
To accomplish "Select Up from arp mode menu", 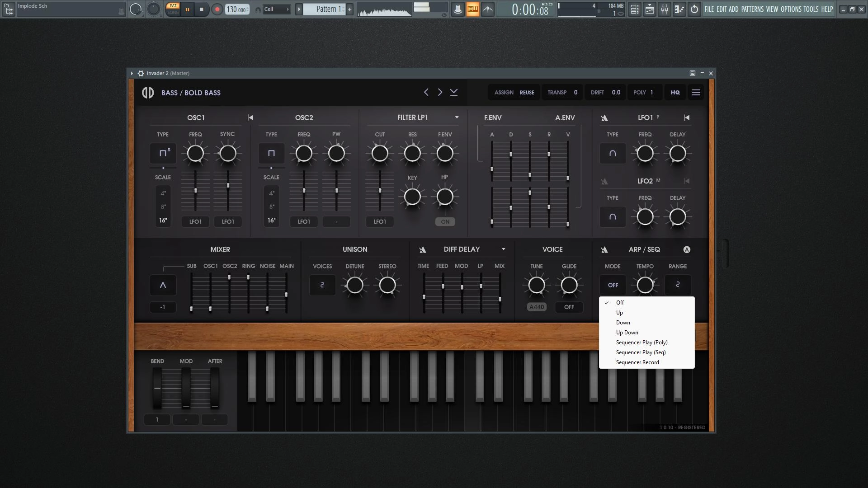I will pyautogui.click(x=646, y=313).
